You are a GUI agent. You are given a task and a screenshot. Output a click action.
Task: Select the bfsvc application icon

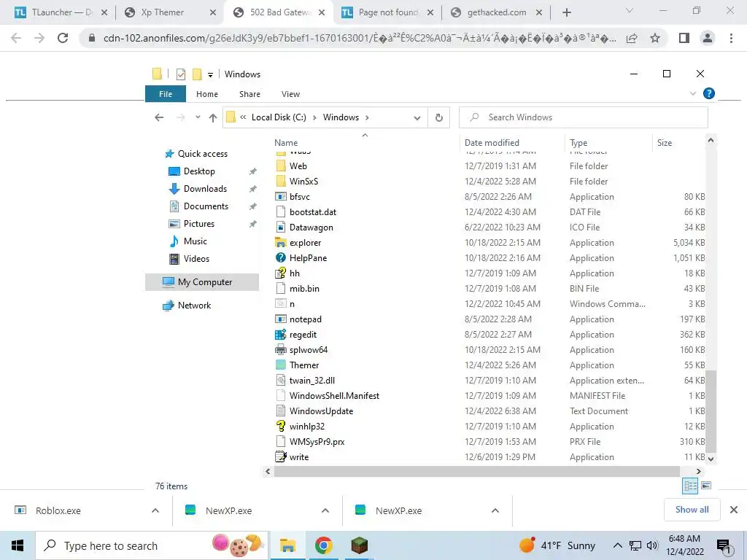coord(281,196)
